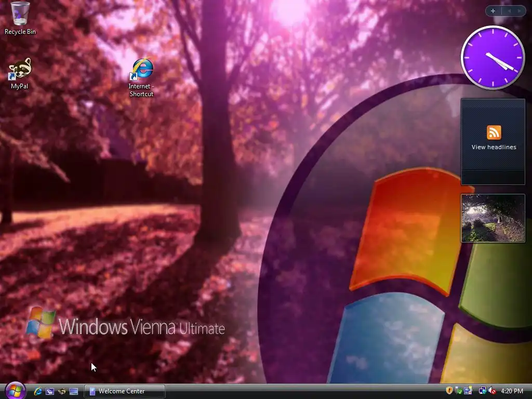Click the 4:20 PM taskbar clock

tap(512, 391)
